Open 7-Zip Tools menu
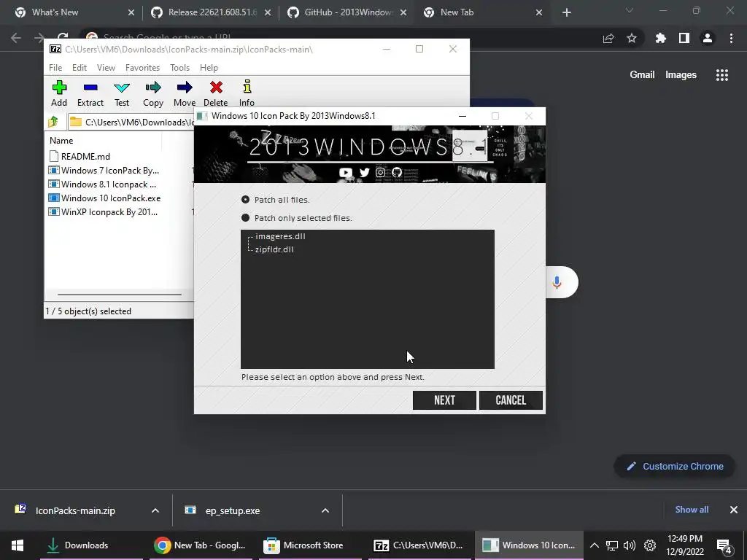This screenshot has width=747, height=560. point(179,68)
